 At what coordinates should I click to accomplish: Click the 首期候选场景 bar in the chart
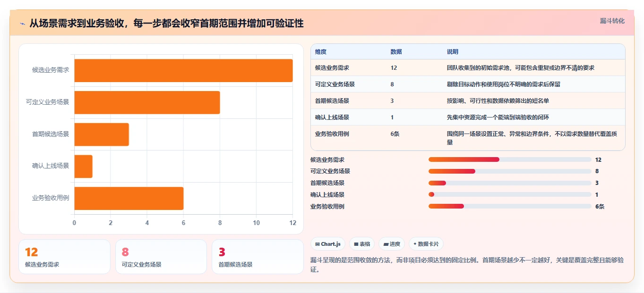tap(102, 134)
